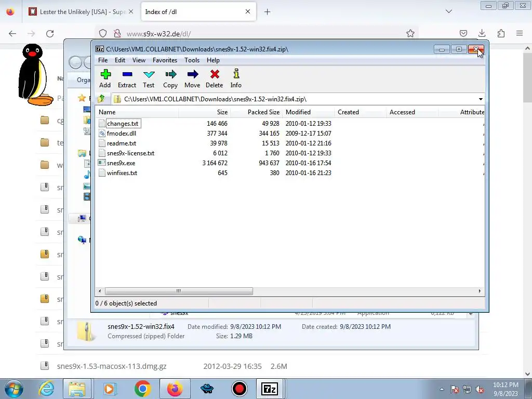Open snes9x-1.53-macosx-113.dmg.gz link
The height and width of the screenshot is (399, 532).
click(112, 366)
